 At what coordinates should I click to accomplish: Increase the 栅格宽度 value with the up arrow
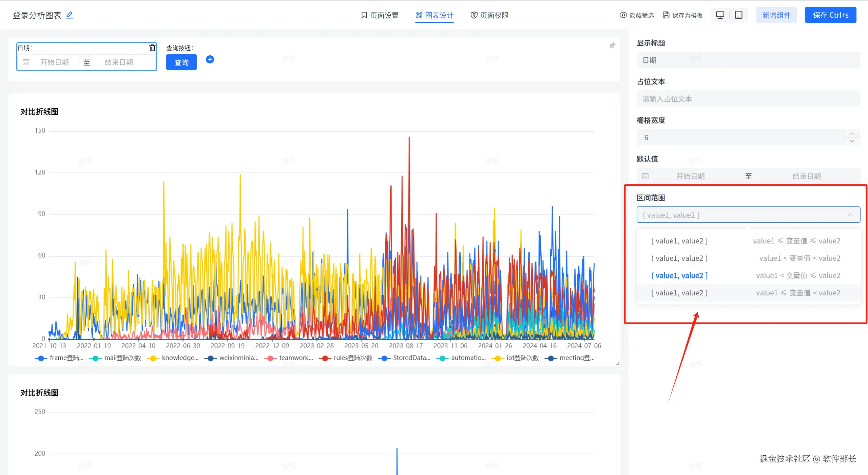click(x=852, y=133)
